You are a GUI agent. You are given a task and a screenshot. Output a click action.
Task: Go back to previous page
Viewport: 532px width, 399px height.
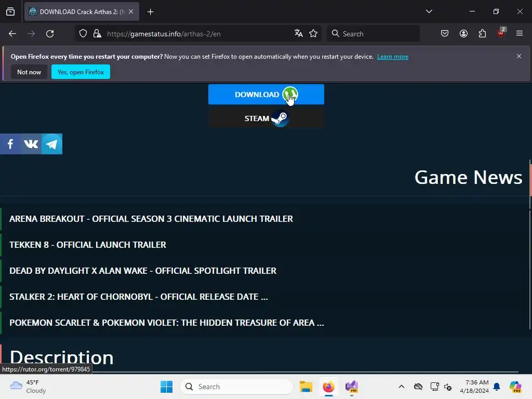(x=12, y=34)
